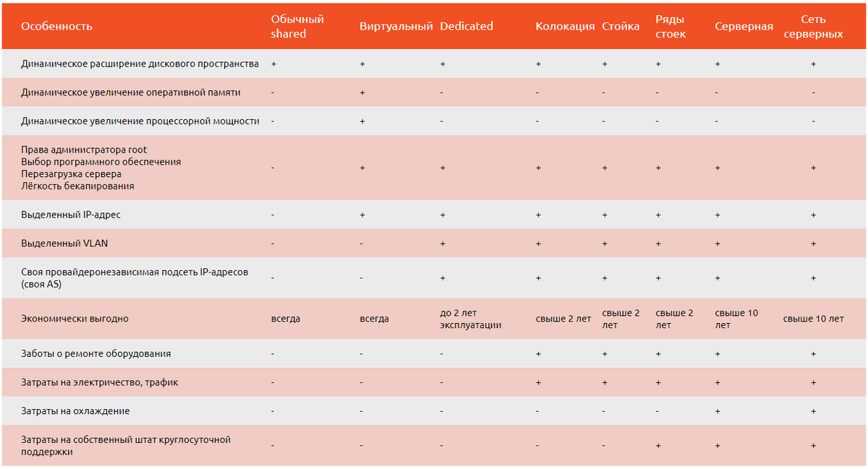Viewport: 868px width, 469px height.
Task: Click the 'Сеть серверных' column header
Action: 814,26
